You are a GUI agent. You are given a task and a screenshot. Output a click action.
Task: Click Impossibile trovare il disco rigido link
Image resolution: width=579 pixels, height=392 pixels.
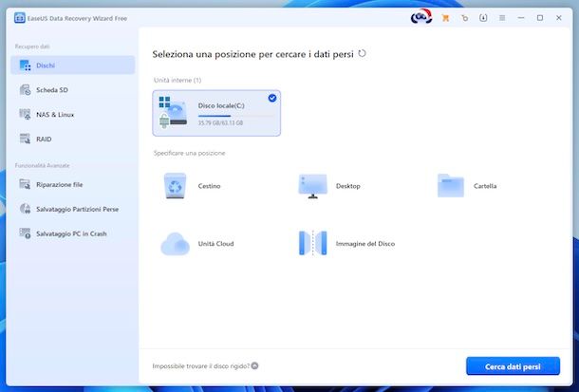(x=201, y=366)
